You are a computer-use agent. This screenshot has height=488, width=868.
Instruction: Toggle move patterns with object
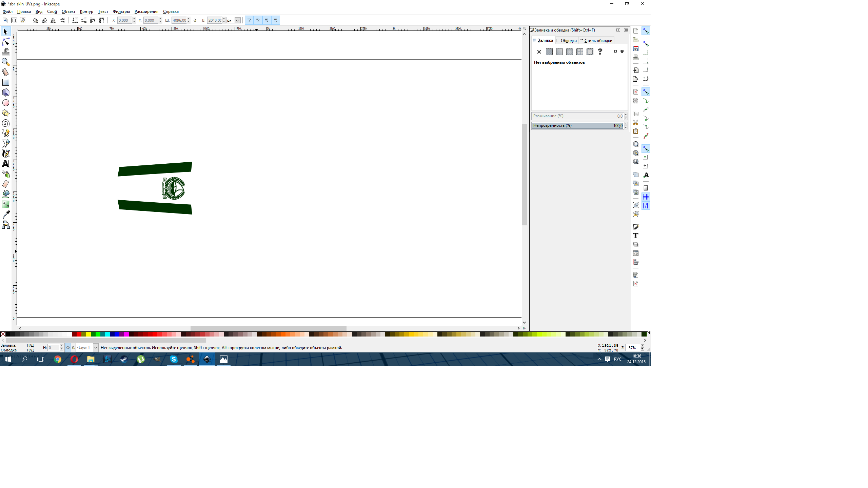(x=276, y=20)
